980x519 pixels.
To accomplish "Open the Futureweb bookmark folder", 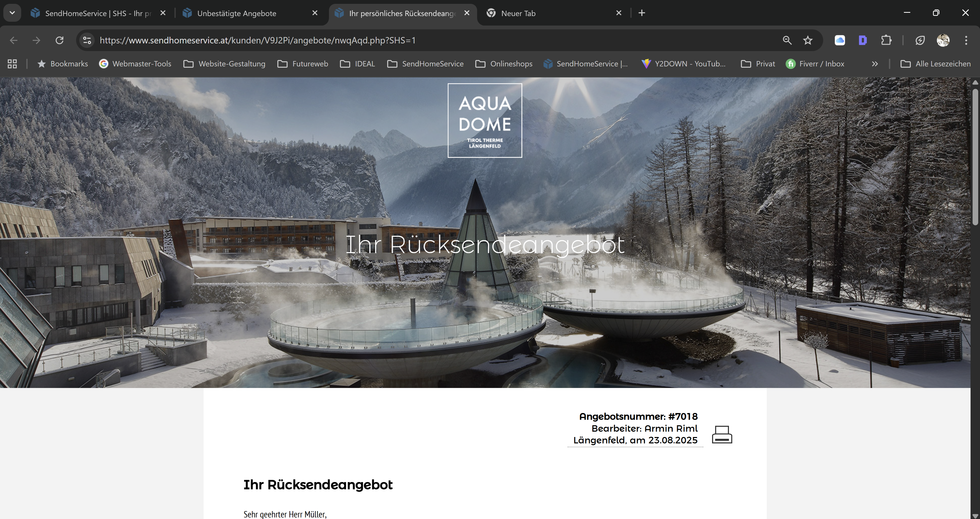I will (x=303, y=64).
